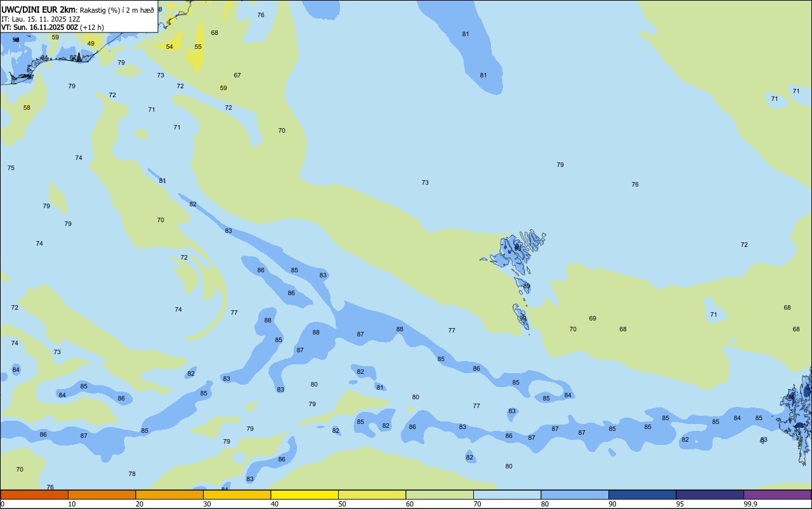Select the '67' humidity value label

(237, 76)
